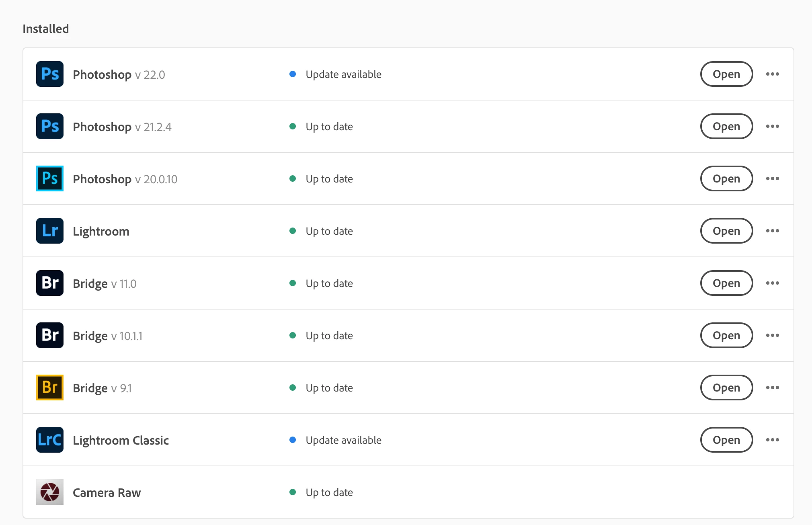Open more options for Photoshop v 22.0
Image resolution: width=812 pixels, height=525 pixels.
772,74
